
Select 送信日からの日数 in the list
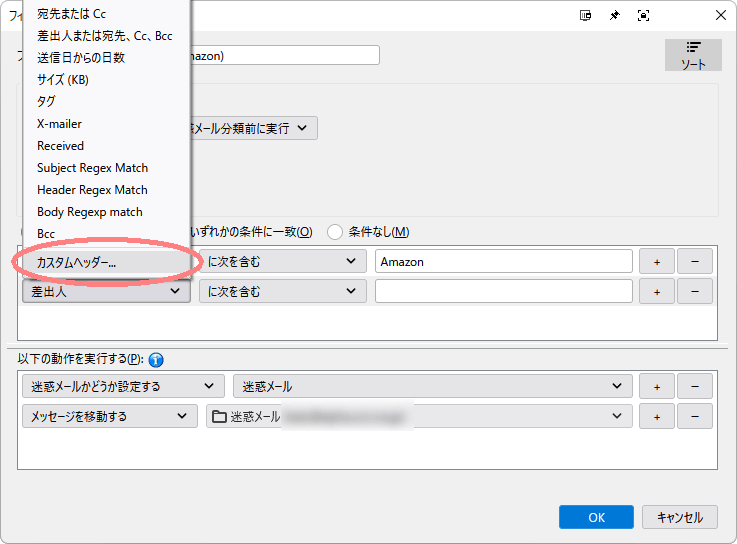pos(107,58)
